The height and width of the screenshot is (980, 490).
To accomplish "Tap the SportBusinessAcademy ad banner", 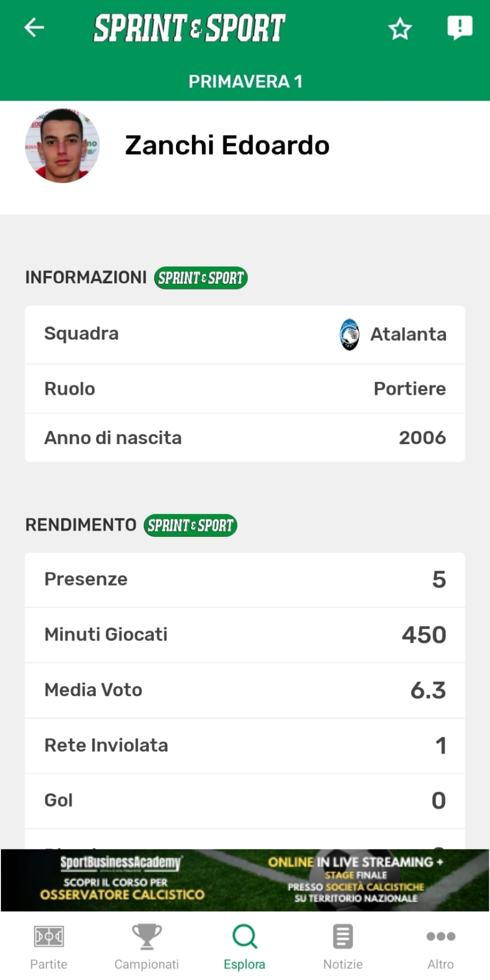I will tap(245, 880).
